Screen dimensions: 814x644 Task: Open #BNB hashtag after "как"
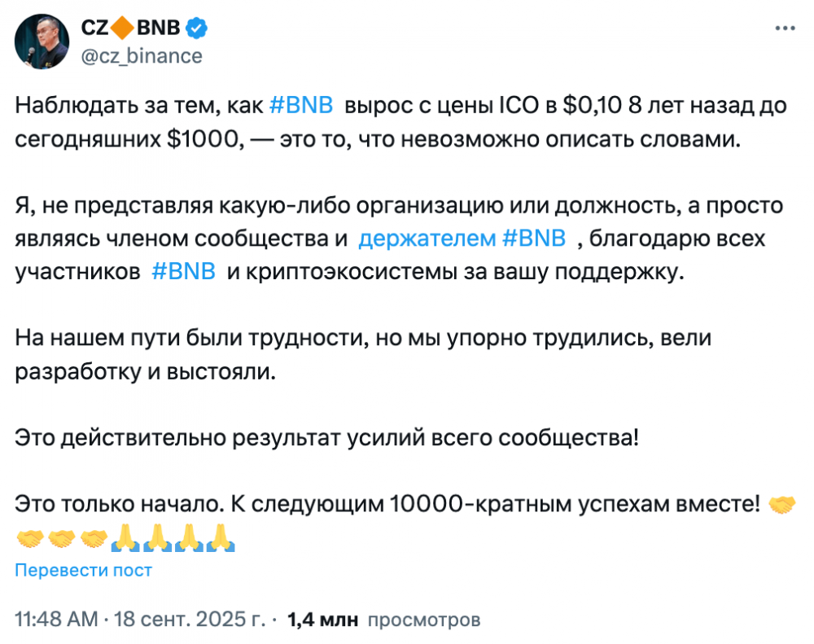click(x=300, y=107)
